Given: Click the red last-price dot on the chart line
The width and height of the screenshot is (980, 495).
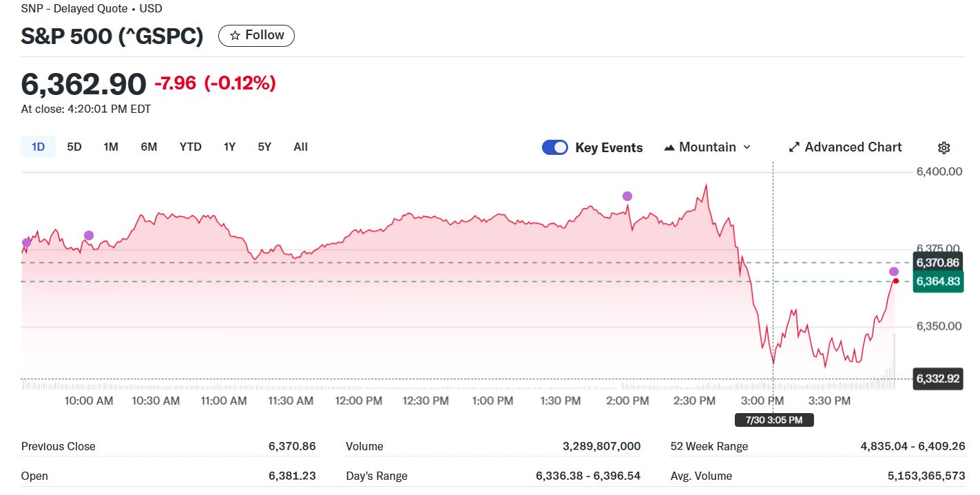Looking at the screenshot, I should pos(896,281).
